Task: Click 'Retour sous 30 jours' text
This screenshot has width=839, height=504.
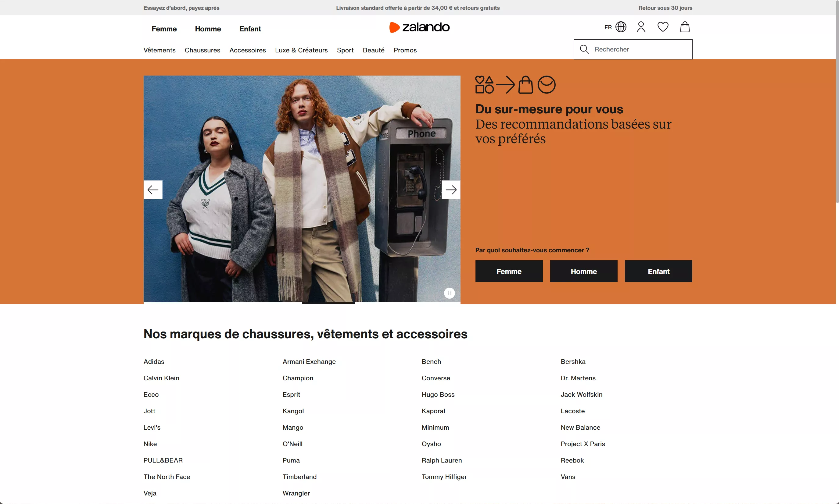Action: tap(665, 8)
